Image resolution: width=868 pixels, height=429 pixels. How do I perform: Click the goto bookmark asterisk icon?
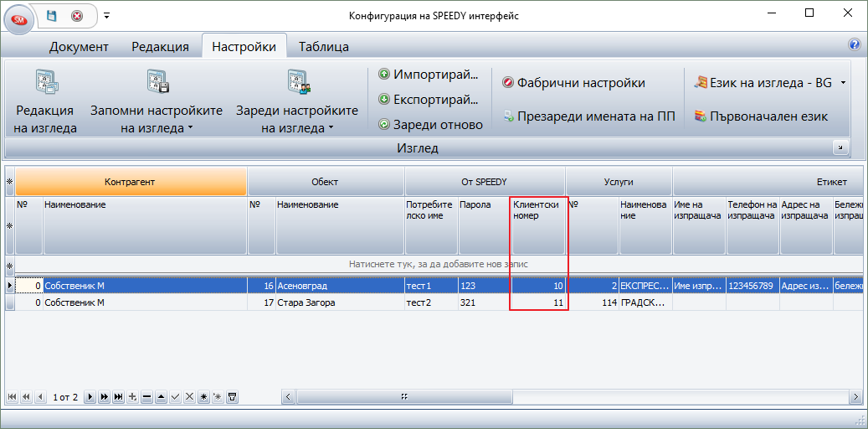coord(218,397)
